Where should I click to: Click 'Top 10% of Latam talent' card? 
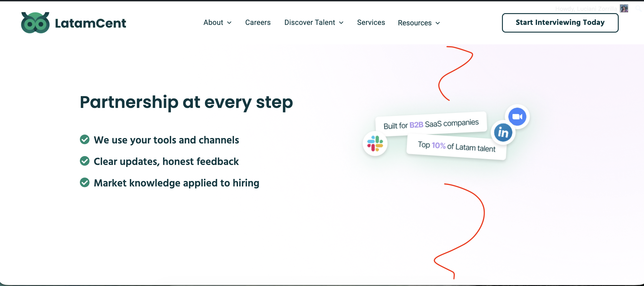pos(456,147)
